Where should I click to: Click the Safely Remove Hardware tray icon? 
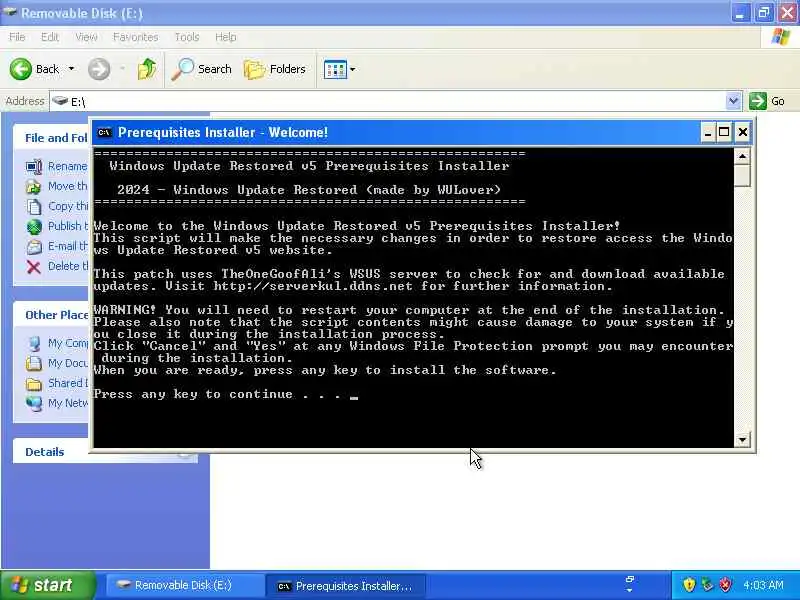[707, 585]
